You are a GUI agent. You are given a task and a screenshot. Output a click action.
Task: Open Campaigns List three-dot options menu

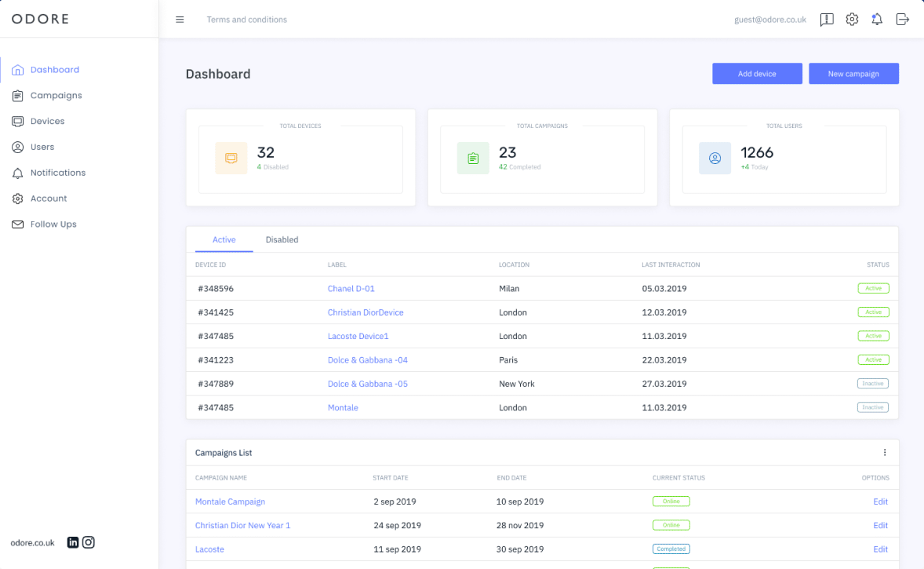885,453
